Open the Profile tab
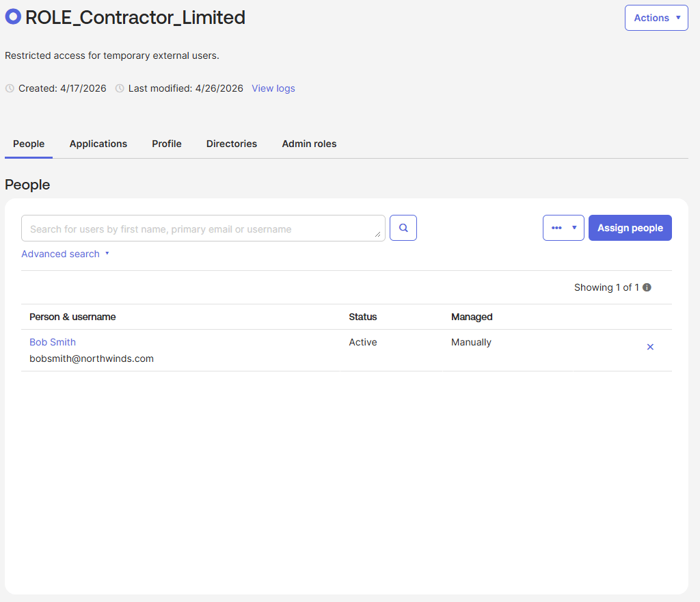Viewport: 700px width, 602px height. pos(167,144)
